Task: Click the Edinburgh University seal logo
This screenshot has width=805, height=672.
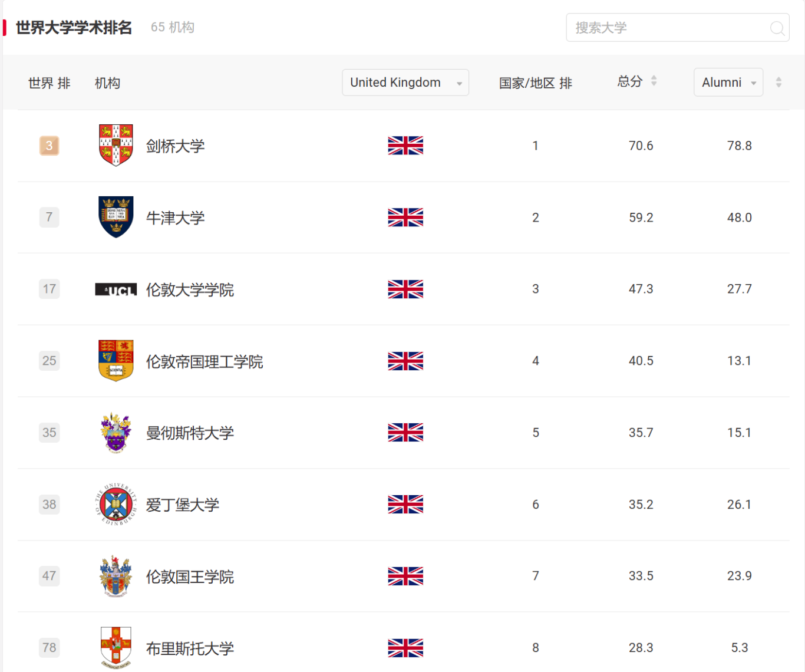Action: pos(116,505)
